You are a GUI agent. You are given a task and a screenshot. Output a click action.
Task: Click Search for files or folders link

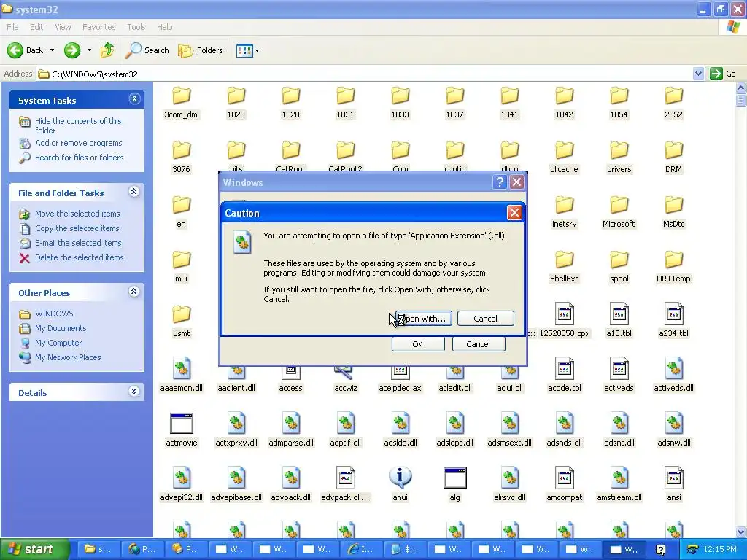(x=79, y=157)
